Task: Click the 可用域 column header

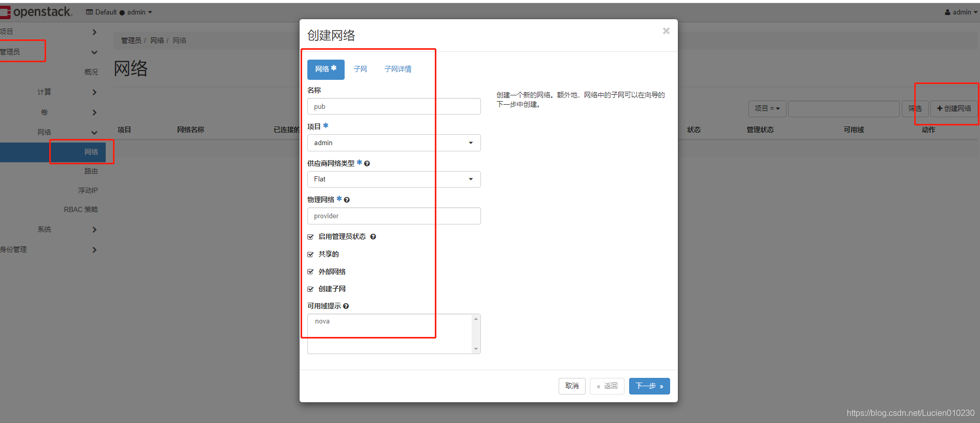Action: coord(854,130)
